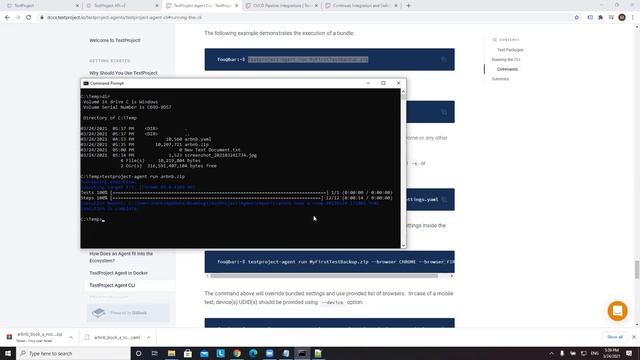Image resolution: width=640 pixels, height=360 pixels.
Task: Show hidden system tray icons
Action: coord(551,353)
